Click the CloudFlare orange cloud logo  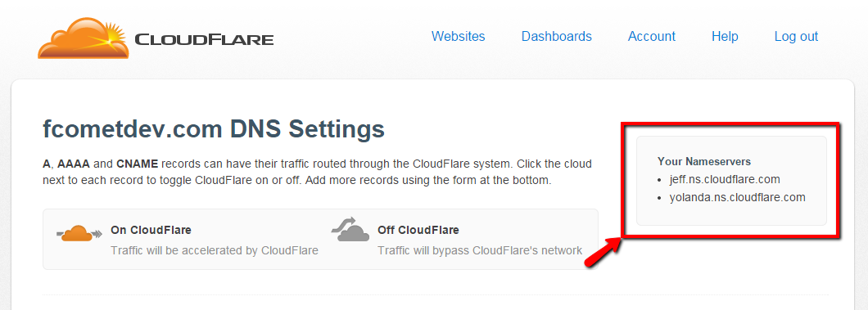pos(84,38)
